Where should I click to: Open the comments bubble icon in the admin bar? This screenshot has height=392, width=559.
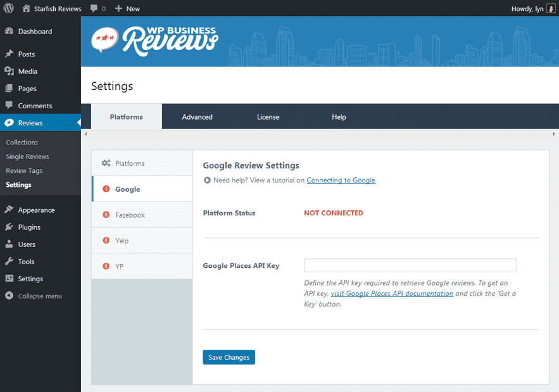[94, 9]
